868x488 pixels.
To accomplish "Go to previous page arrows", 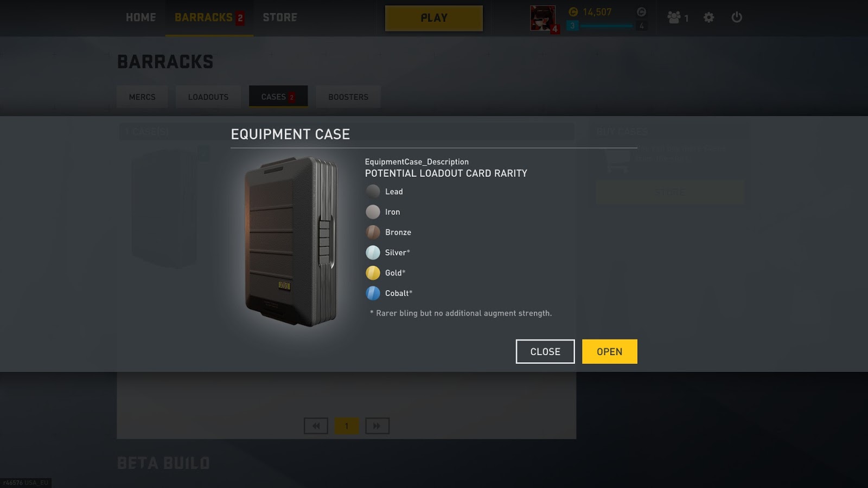I will click(x=316, y=426).
